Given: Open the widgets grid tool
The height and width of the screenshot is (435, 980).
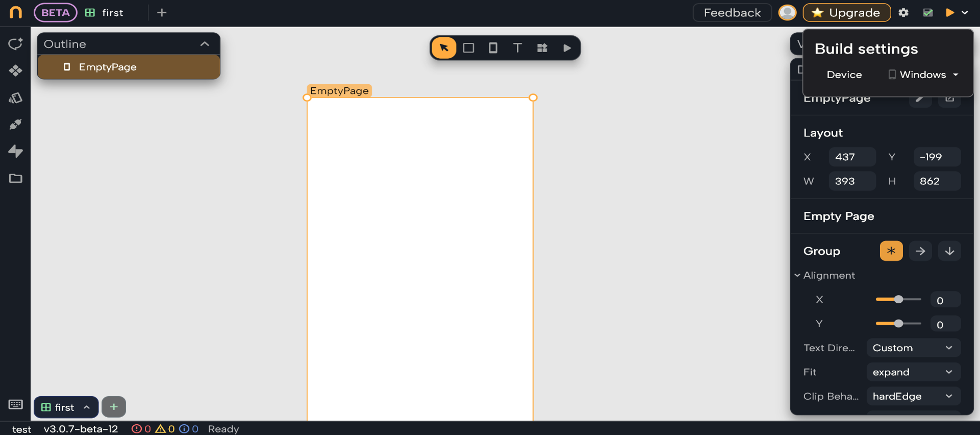Looking at the screenshot, I should (542, 48).
